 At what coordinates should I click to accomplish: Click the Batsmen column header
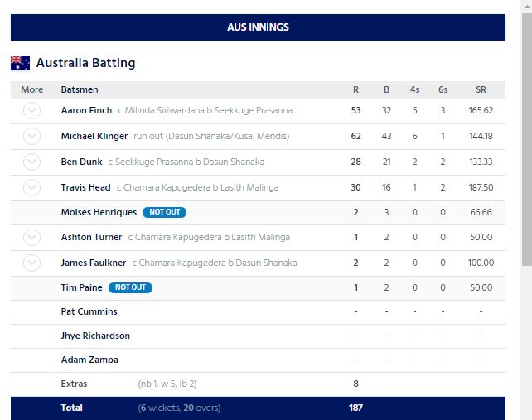click(x=80, y=89)
